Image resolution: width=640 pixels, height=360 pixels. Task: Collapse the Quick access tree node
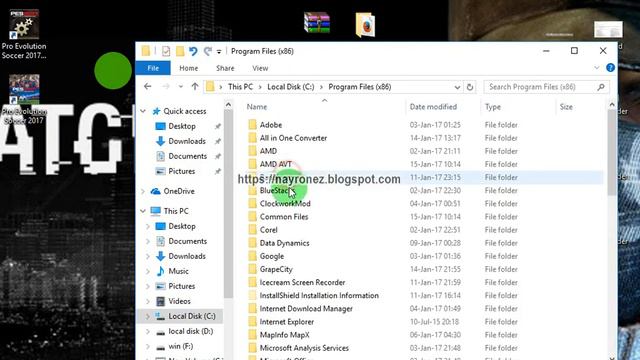[x=143, y=111]
